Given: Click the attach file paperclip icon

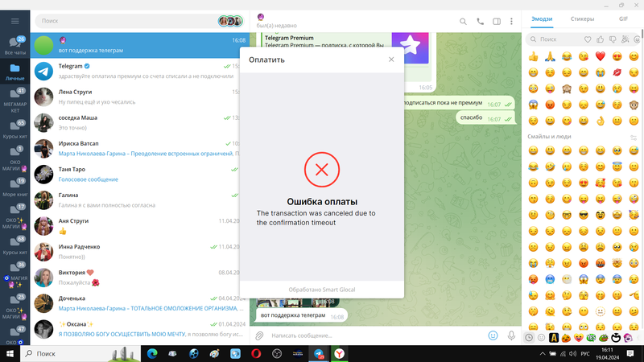Looking at the screenshot, I should coord(259,335).
